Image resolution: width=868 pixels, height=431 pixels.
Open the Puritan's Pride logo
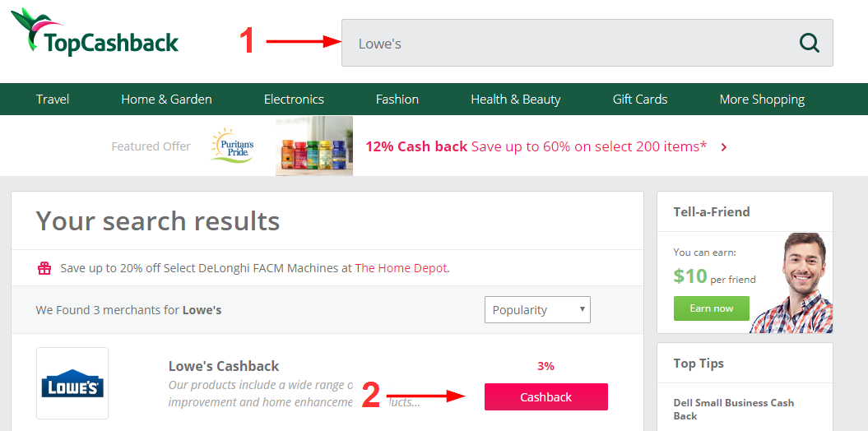click(233, 146)
